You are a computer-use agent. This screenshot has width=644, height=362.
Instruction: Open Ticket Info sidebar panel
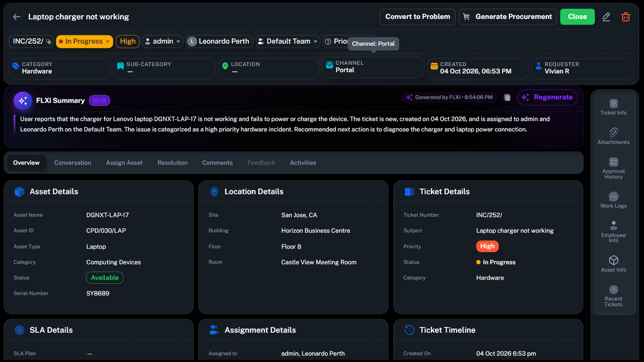(613, 107)
